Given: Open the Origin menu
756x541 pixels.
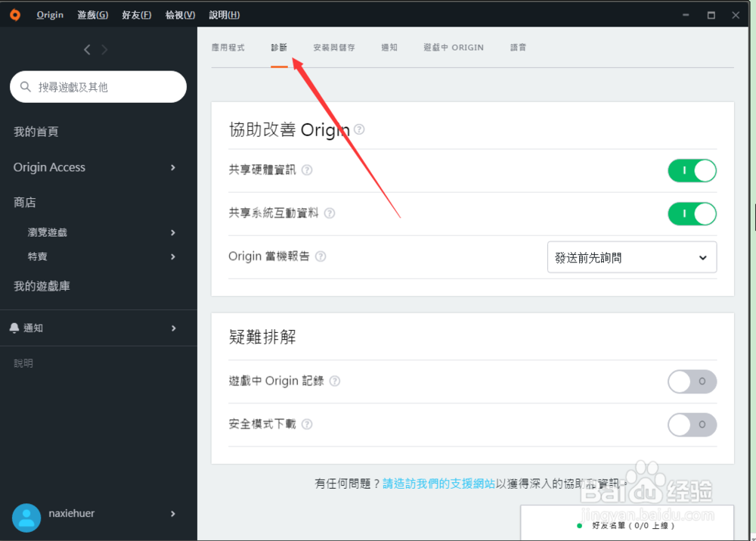Looking at the screenshot, I should point(50,15).
